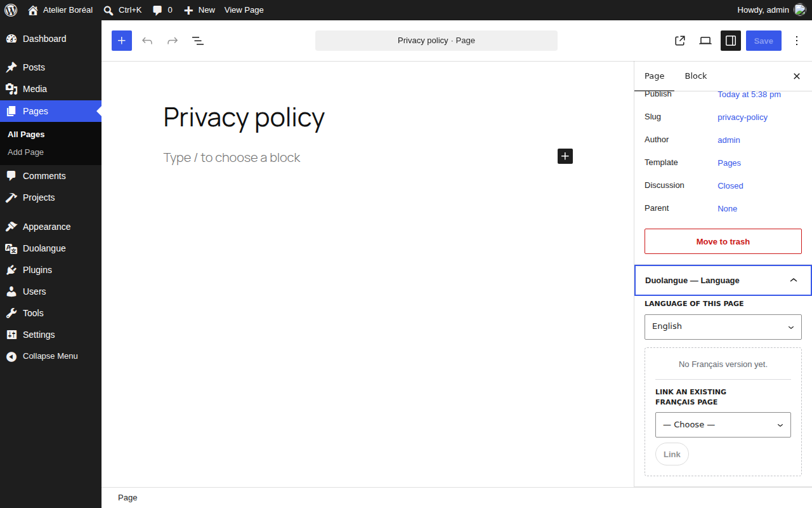Open the Duolangue translation menu

click(51, 248)
